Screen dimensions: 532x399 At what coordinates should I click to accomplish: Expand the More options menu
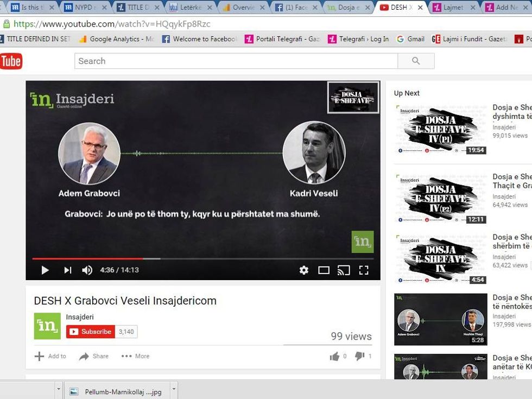[135, 356]
